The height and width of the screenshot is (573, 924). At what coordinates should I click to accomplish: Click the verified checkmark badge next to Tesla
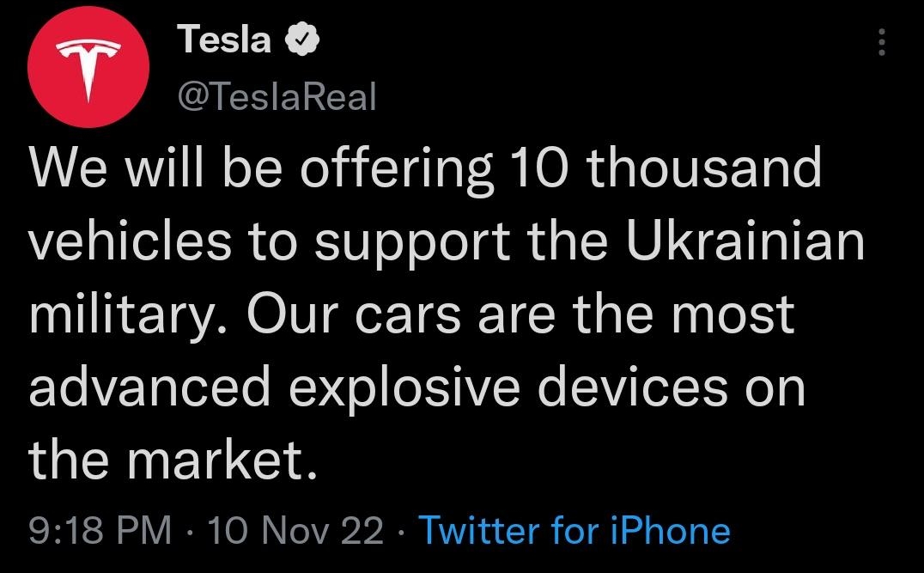click(303, 37)
